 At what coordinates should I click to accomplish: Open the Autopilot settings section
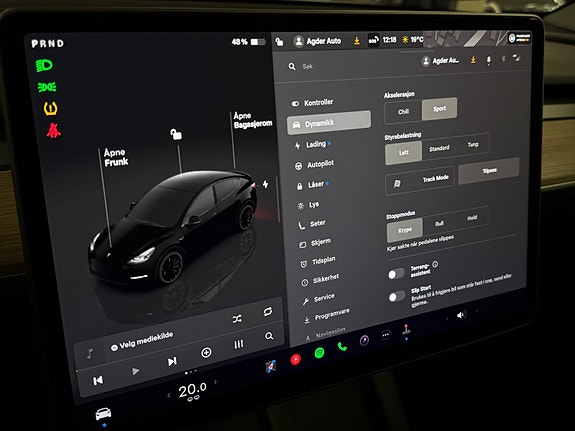(x=315, y=165)
